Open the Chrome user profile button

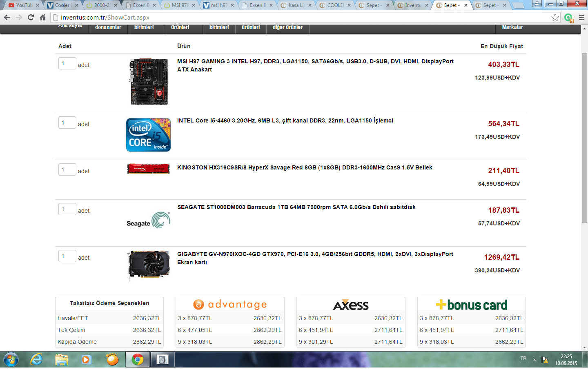(537, 4)
